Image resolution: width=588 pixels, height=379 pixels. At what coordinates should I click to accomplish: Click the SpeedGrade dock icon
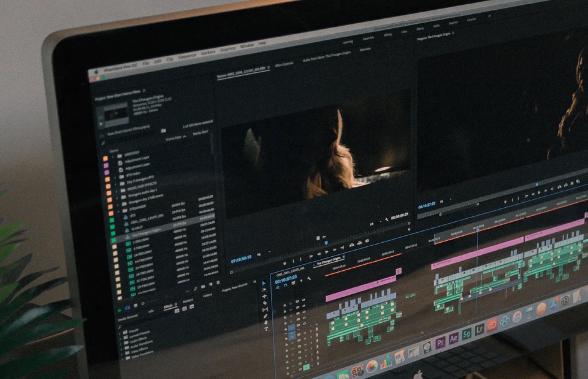click(x=466, y=334)
